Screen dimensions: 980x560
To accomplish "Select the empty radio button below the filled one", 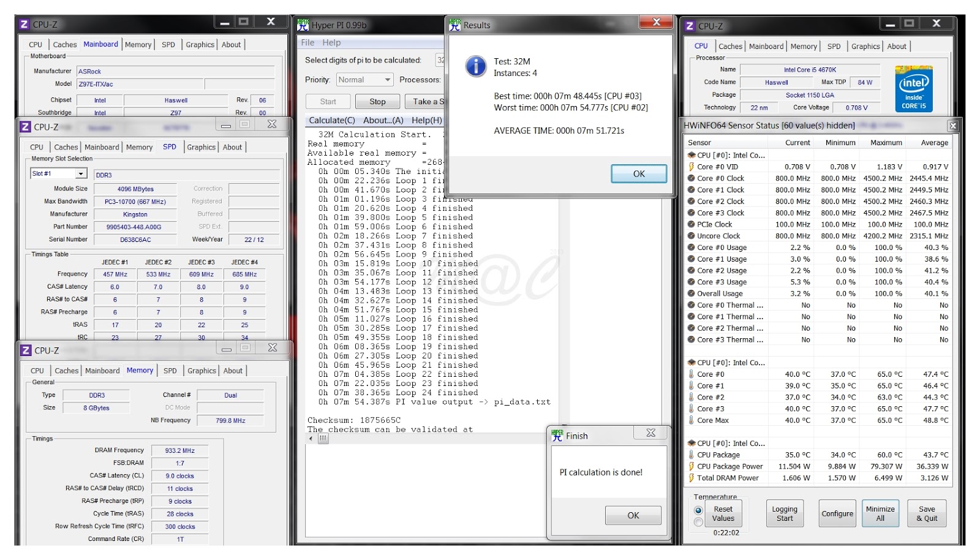I will [698, 522].
